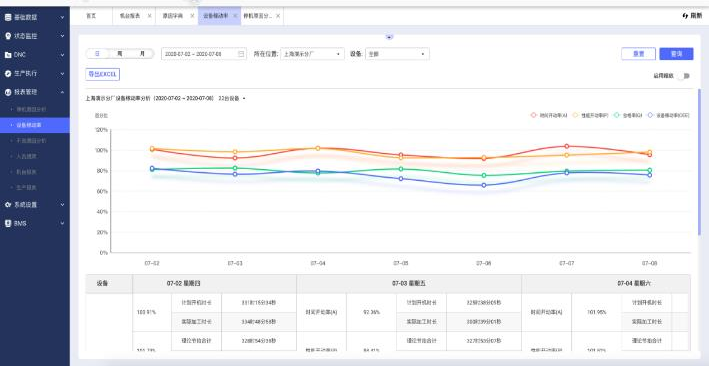Open the calendar icon in date range field

pos(241,54)
